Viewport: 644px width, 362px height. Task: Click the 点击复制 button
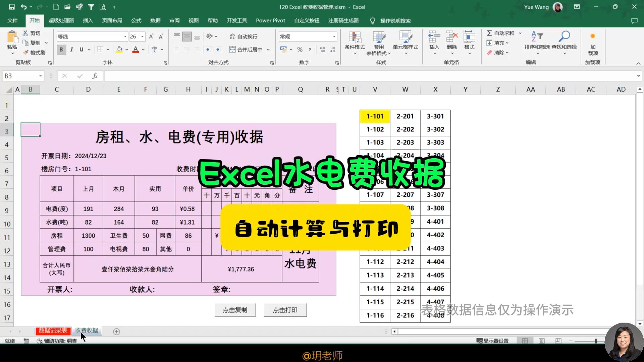tap(235, 310)
